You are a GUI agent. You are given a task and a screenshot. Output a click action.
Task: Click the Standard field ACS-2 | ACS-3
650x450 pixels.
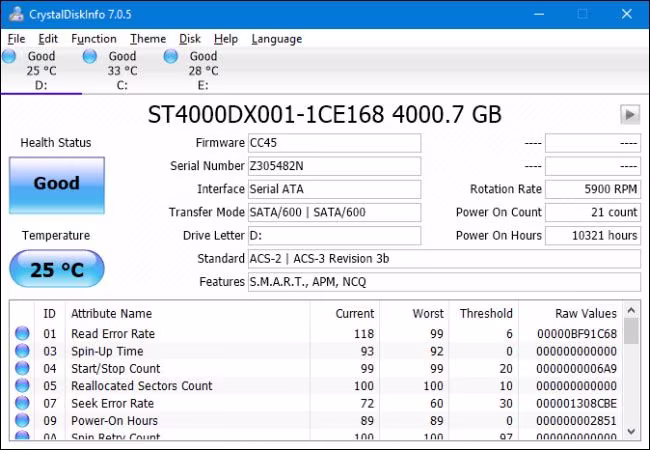tap(444, 259)
